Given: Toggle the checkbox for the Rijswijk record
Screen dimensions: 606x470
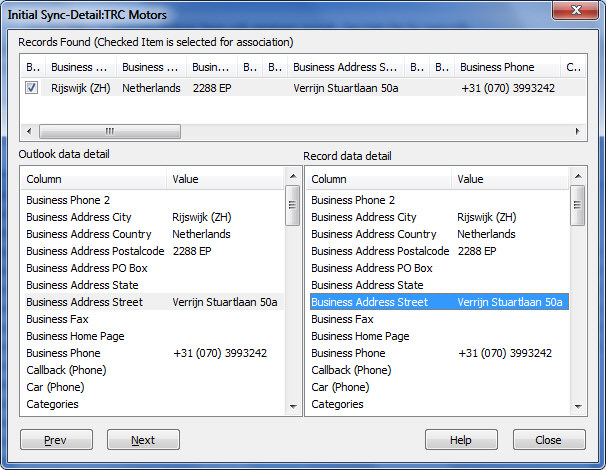Looking at the screenshot, I should (32, 88).
